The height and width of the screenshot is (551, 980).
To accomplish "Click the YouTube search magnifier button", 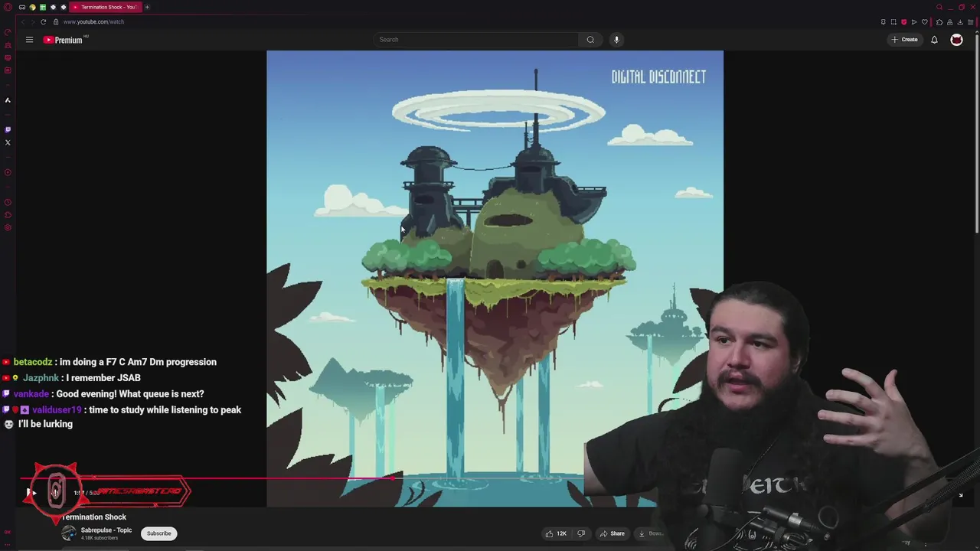I will pos(590,40).
